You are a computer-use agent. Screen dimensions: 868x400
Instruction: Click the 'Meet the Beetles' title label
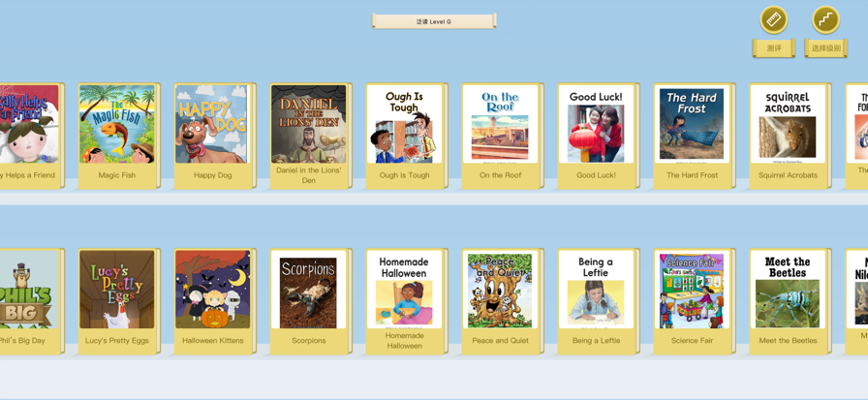tap(788, 341)
